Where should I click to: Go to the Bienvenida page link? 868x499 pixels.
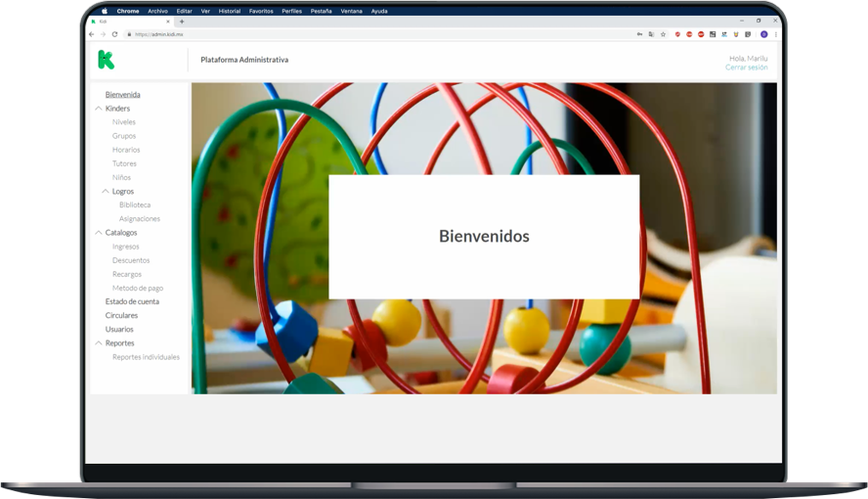point(122,95)
